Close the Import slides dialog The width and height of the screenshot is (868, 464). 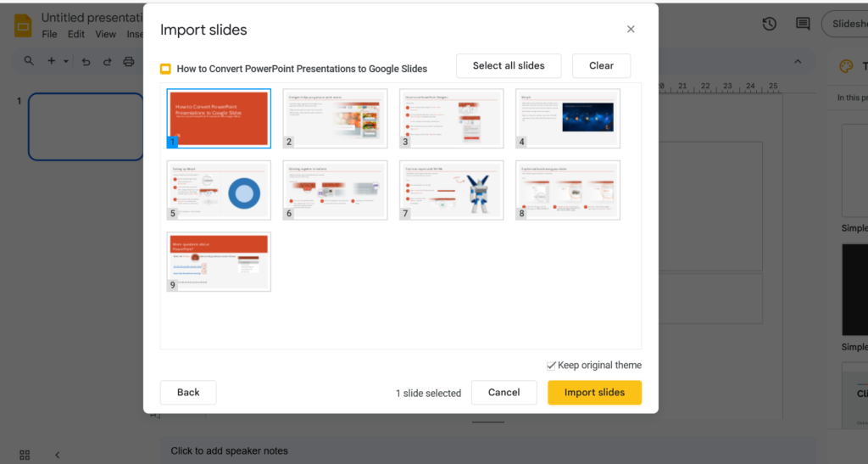point(631,30)
